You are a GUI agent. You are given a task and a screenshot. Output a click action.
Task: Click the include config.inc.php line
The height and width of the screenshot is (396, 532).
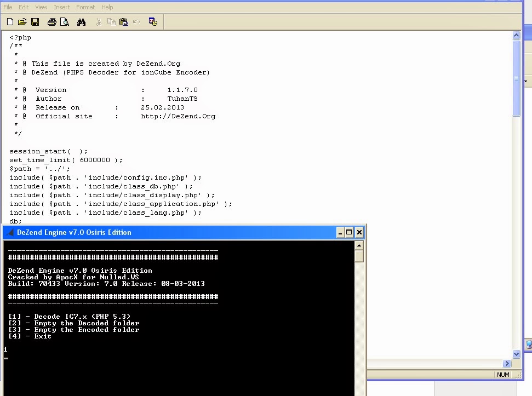(x=105, y=177)
